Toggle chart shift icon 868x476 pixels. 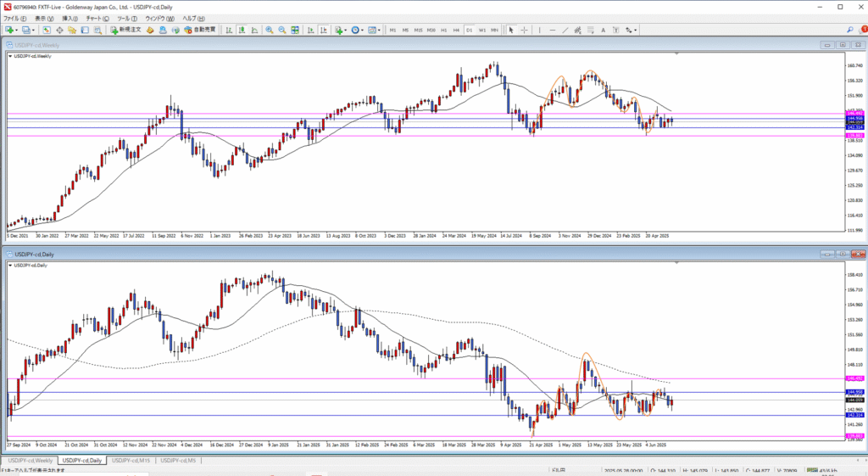[323, 30]
